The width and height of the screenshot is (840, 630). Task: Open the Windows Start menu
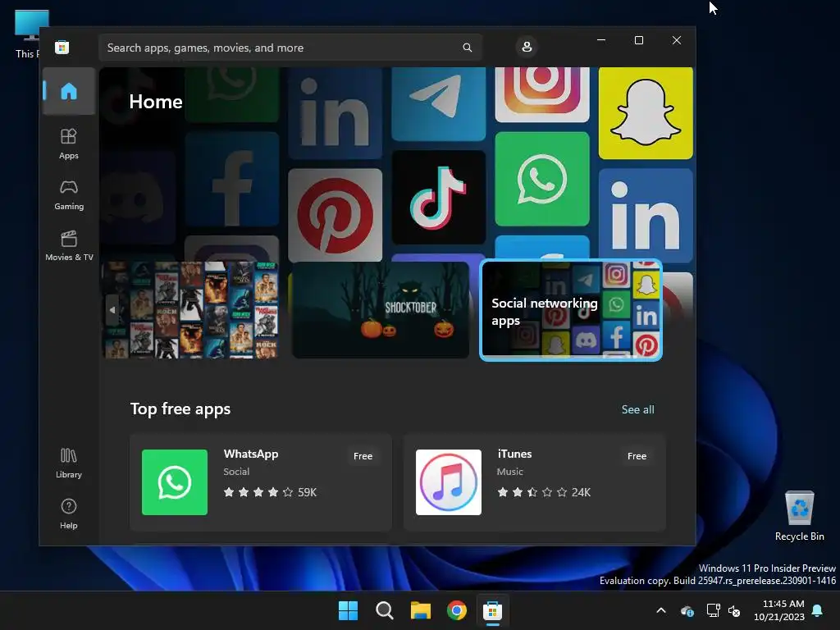tap(348, 610)
